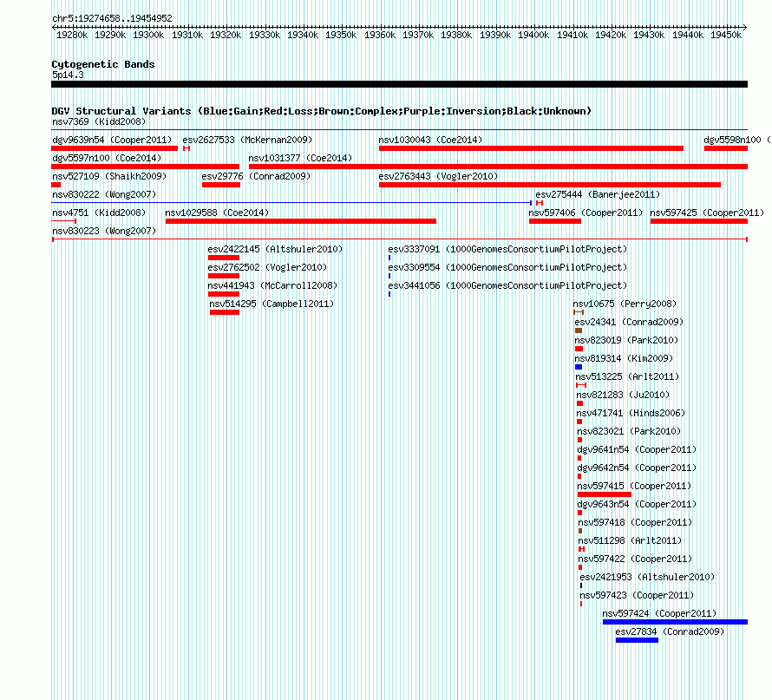Viewport: 772px width, 700px height.
Task: Click the black 5p14.3 cytogenetic band bar
Action: [x=399, y=84]
